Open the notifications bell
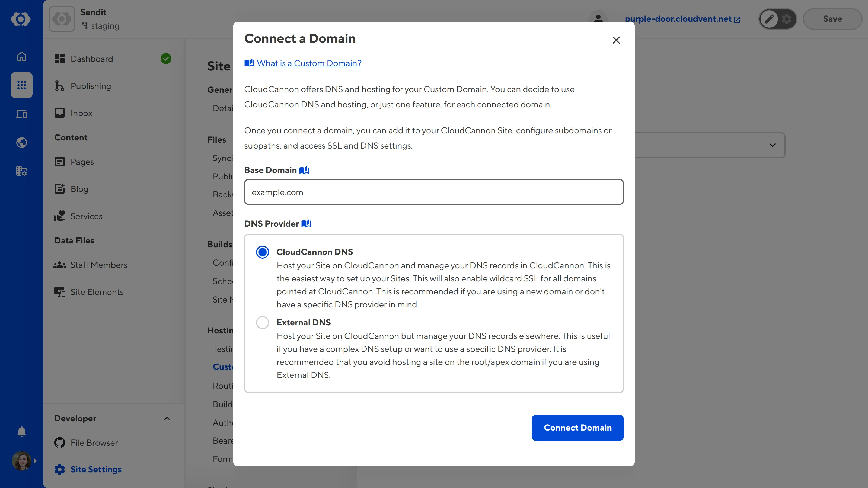The height and width of the screenshot is (488, 868). [21, 431]
